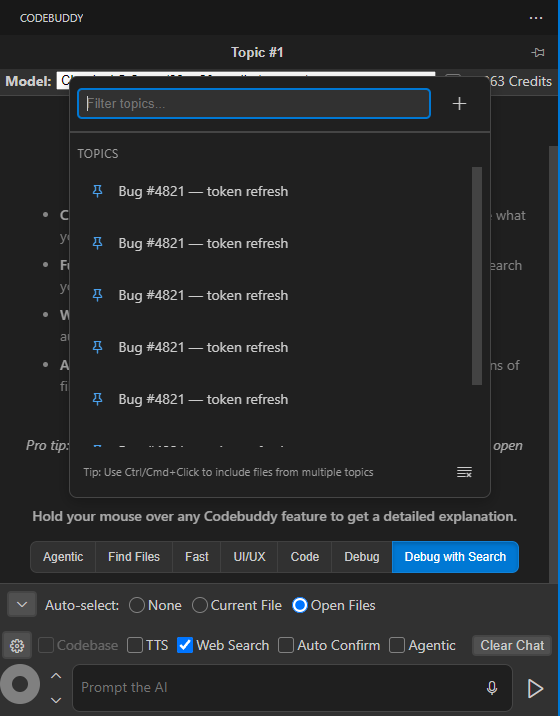Choose Current File auto-select
560x716 pixels.
tap(200, 605)
